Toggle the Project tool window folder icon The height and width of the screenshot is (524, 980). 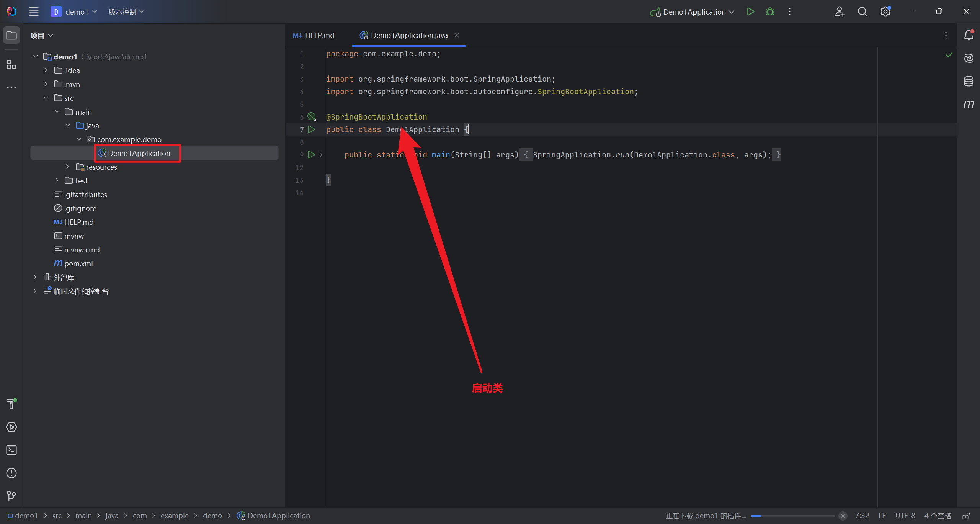point(11,35)
